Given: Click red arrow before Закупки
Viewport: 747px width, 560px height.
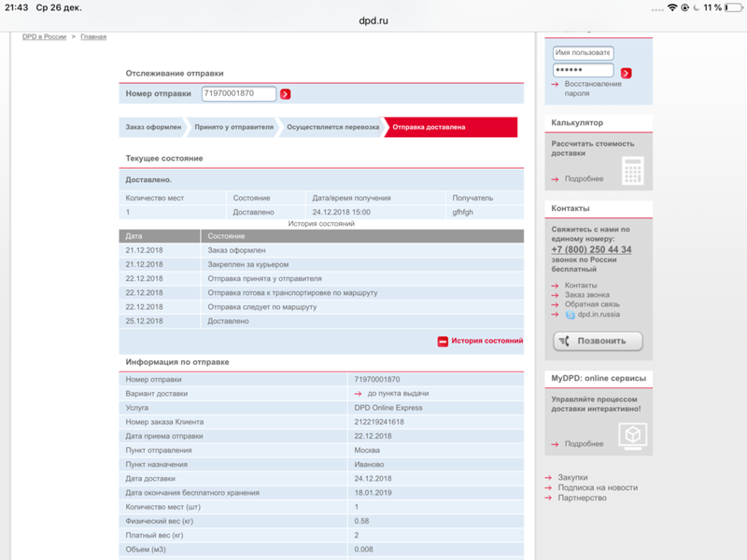Looking at the screenshot, I should click(x=548, y=477).
